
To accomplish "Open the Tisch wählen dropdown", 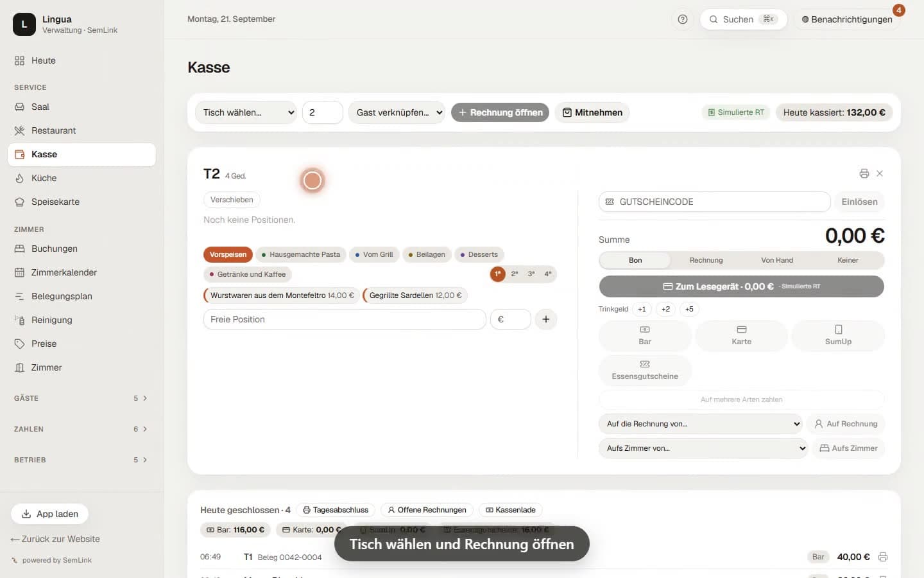I will 246,112.
